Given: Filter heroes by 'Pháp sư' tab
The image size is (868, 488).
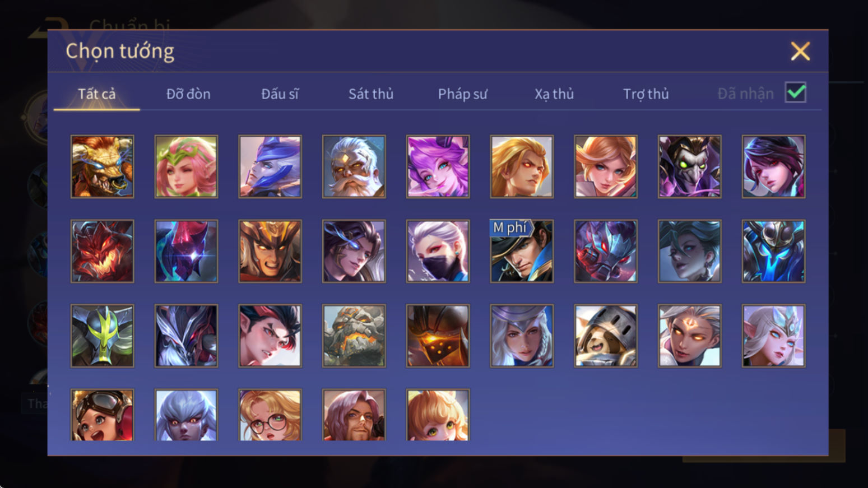Looking at the screenshot, I should pyautogui.click(x=462, y=94).
